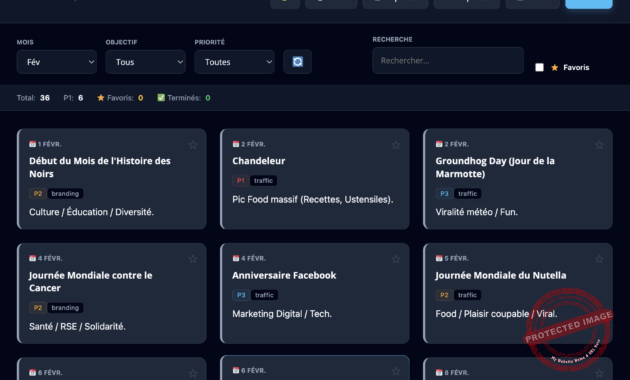
Task: Click the calendar icon on Cancer day card
Action: (x=33, y=258)
